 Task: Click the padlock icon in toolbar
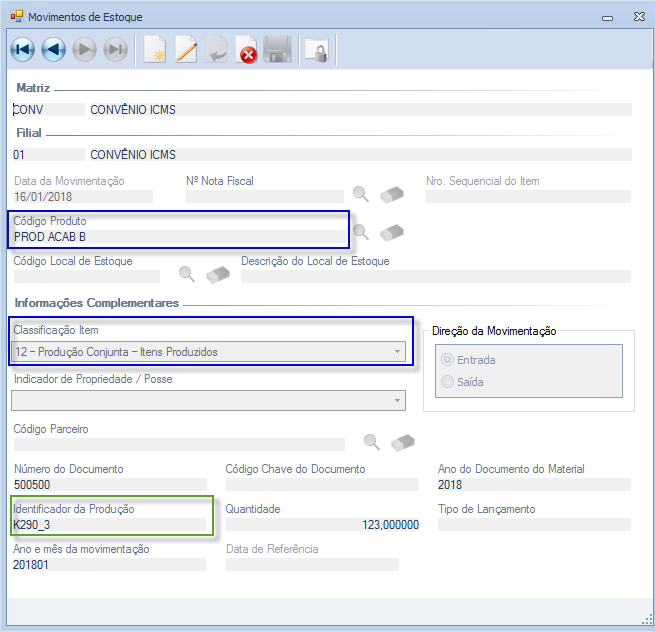316,50
